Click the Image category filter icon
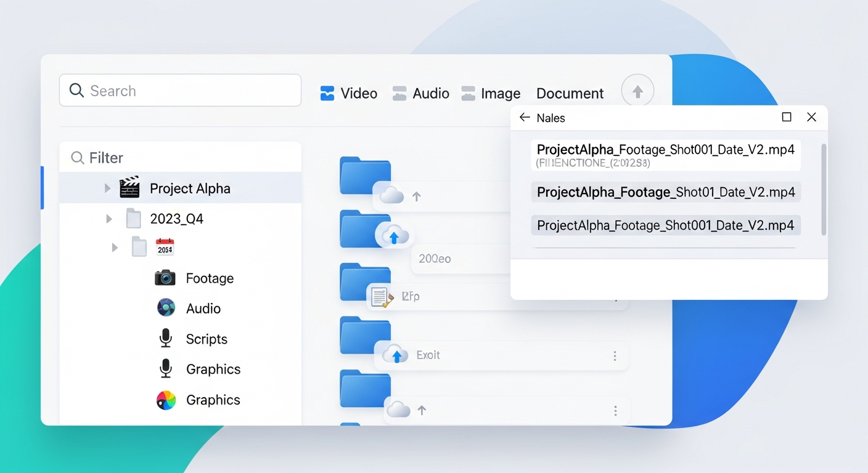Screen dimensions: 868x473 coord(468,92)
